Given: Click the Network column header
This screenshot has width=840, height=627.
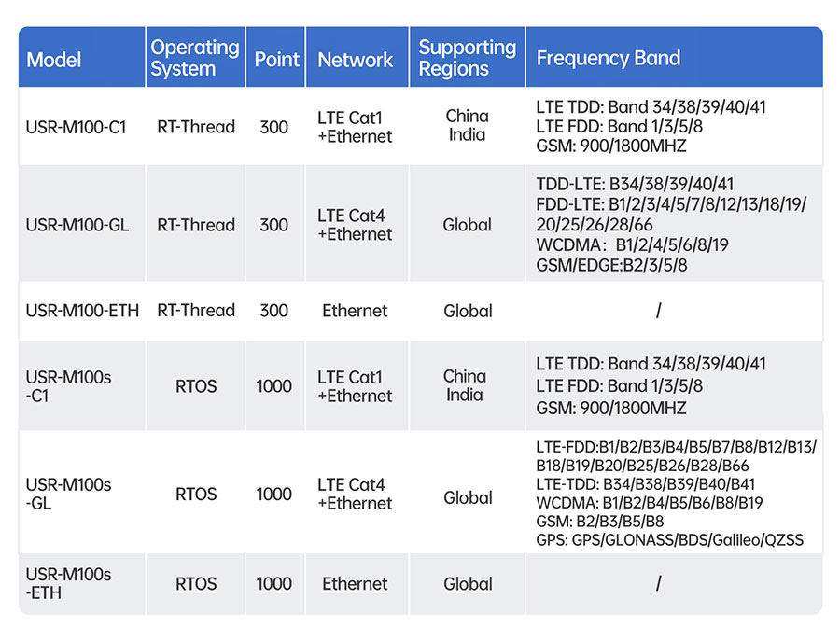Looking at the screenshot, I should pos(356,60).
